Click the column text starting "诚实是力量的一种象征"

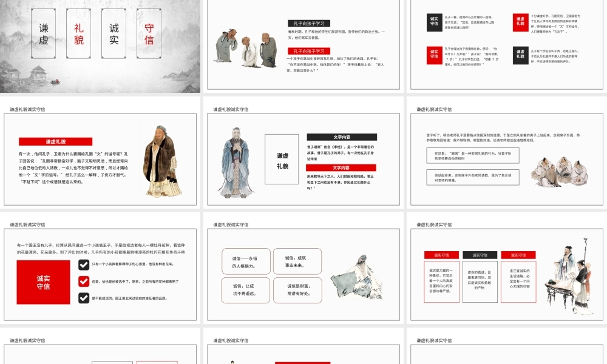pos(441,281)
